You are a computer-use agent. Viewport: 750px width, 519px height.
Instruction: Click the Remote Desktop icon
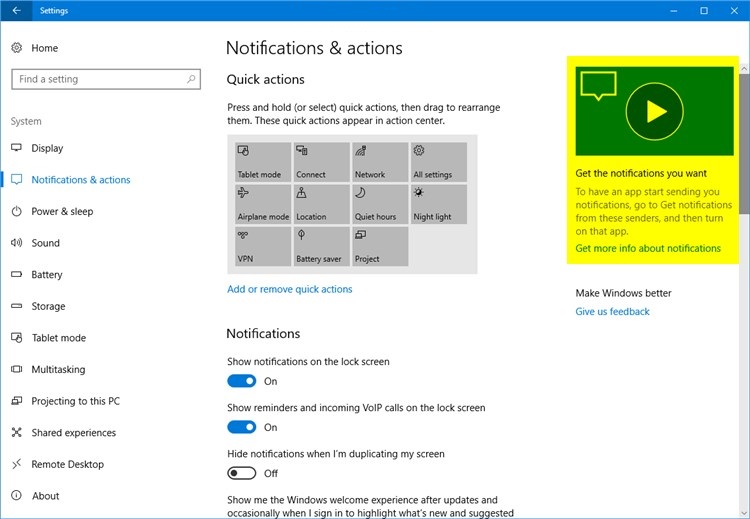click(17, 464)
